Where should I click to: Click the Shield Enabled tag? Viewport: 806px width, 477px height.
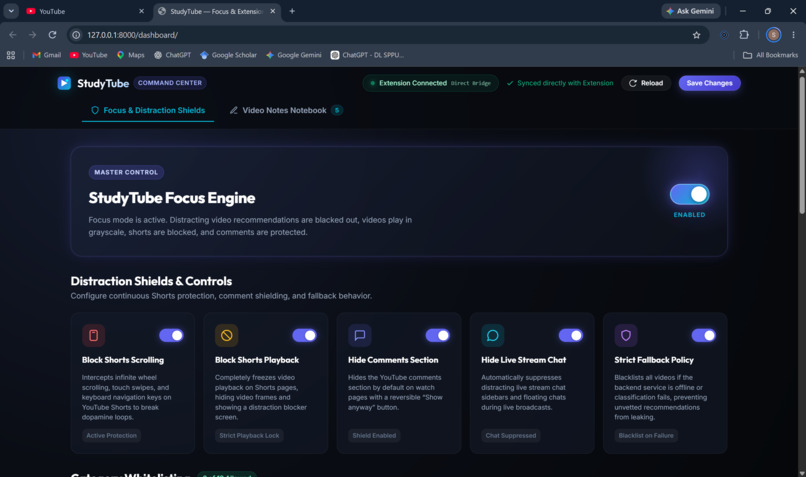374,435
